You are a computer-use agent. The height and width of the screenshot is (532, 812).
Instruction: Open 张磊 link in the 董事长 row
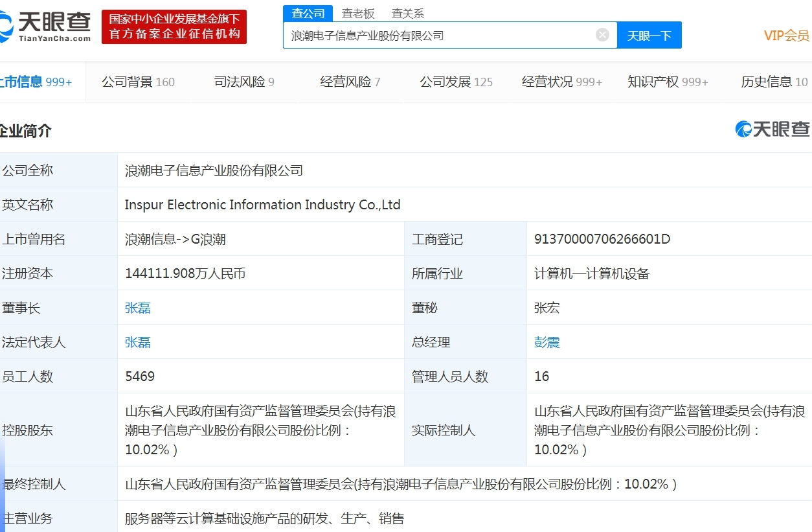pyautogui.click(x=138, y=308)
